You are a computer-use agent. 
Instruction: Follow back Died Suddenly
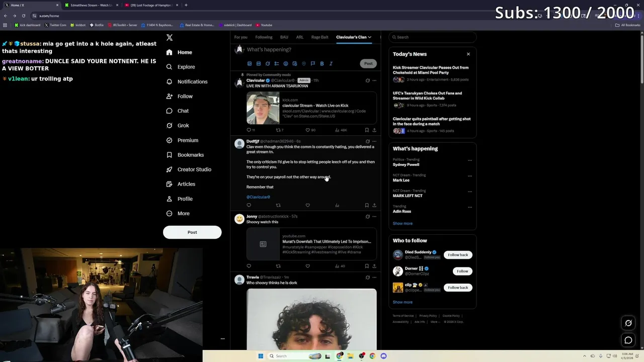[x=458, y=255]
